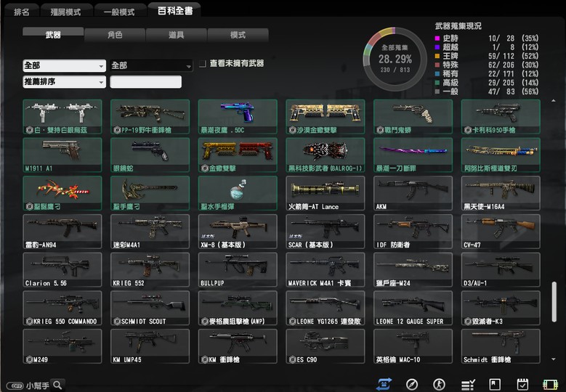Open the checklist icon in bottom bar
The height and width of the screenshot is (392, 566).
(x=468, y=384)
